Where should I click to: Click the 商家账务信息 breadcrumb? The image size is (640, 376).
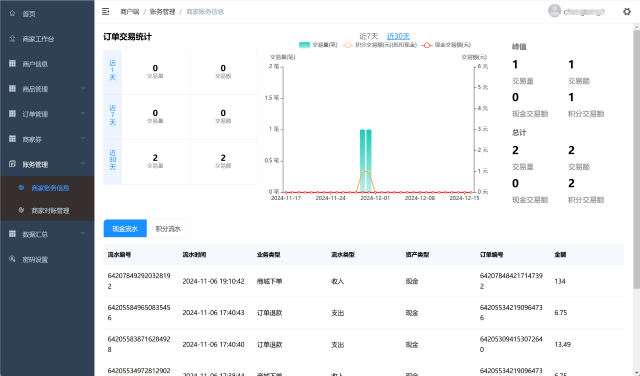[205, 12]
